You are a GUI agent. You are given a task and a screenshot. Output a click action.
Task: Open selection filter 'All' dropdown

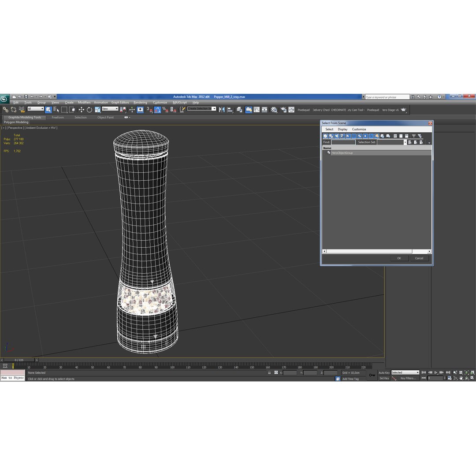(x=36, y=109)
